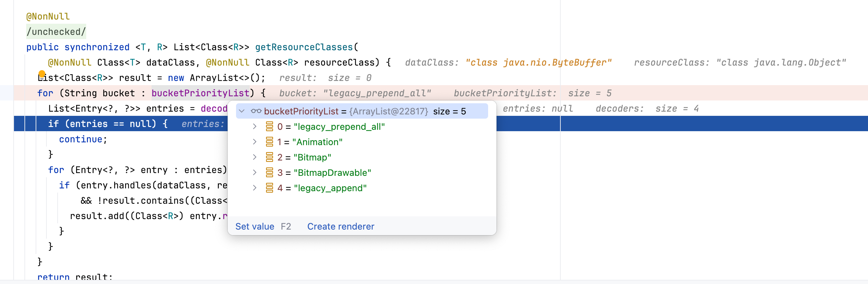Image resolution: width=868 pixels, height=284 pixels.
Task: Click the getResourceClasses method name
Action: pyautogui.click(x=304, y=47)
